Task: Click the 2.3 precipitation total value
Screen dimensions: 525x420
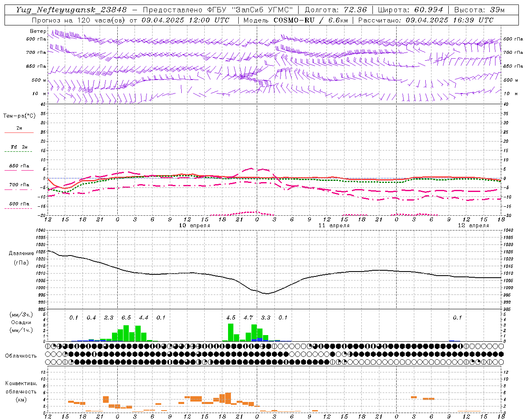Action: point(109,318)
